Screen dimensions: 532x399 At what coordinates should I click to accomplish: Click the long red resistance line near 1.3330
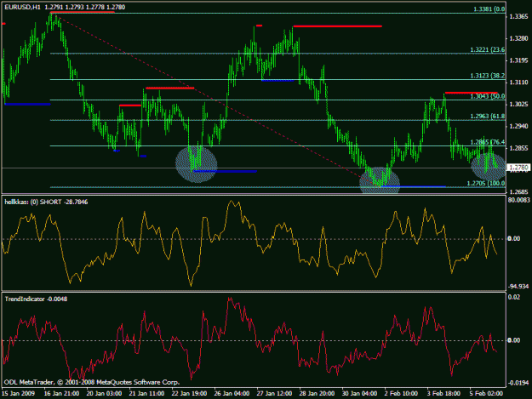click(x=338, y=26)
